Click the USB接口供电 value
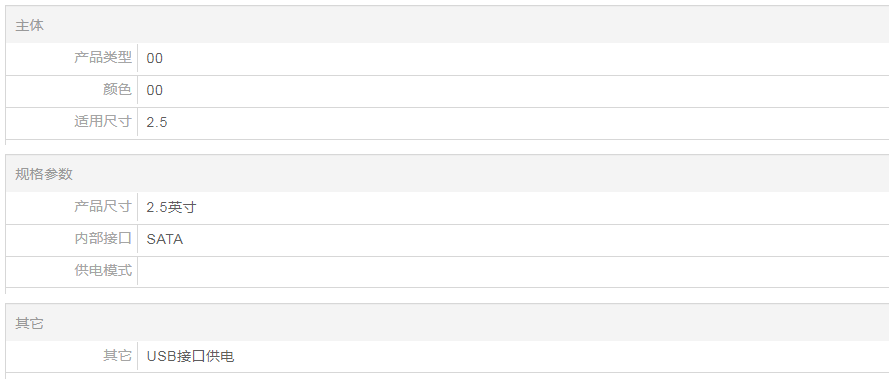This screenshot has width=896, height=379. click(x=190, y=356)
